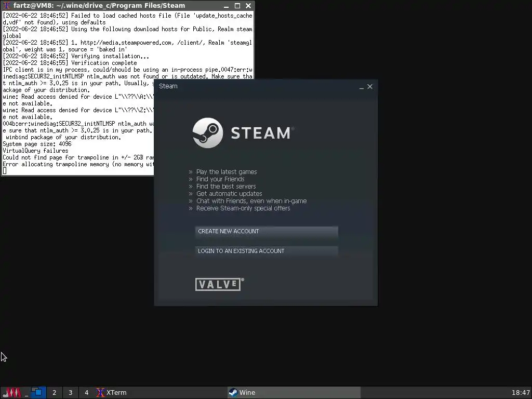This screenshot has height=399, width=532.
Task: Close the XTerm terminal window
Action: 248,6
